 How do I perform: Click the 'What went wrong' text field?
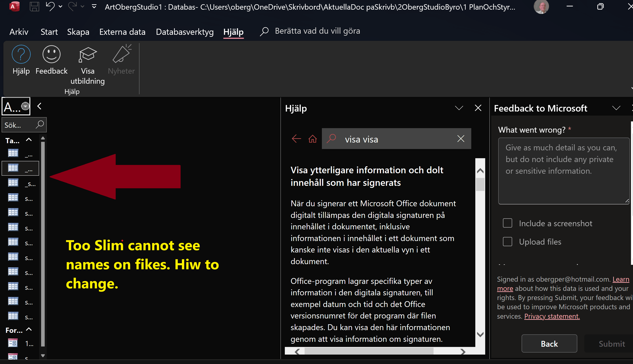563,171
